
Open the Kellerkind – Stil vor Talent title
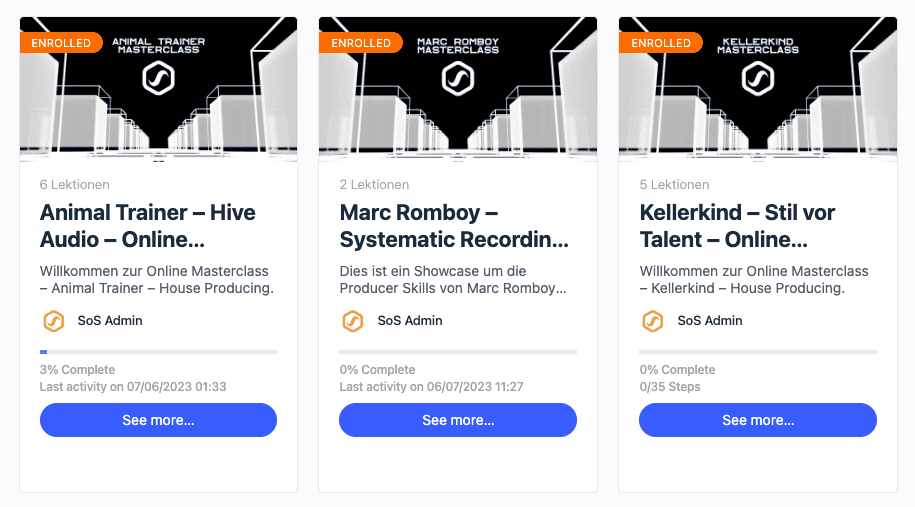click(x=737, y=226)
